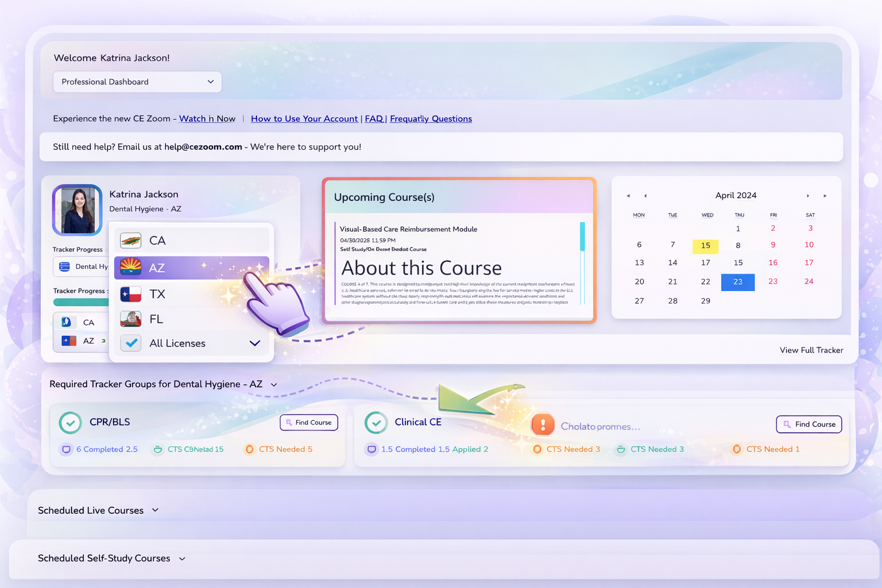The height and width of the screenshot is (588, 882).
Task: Select calendar date 10
Action: coord(809,245)
